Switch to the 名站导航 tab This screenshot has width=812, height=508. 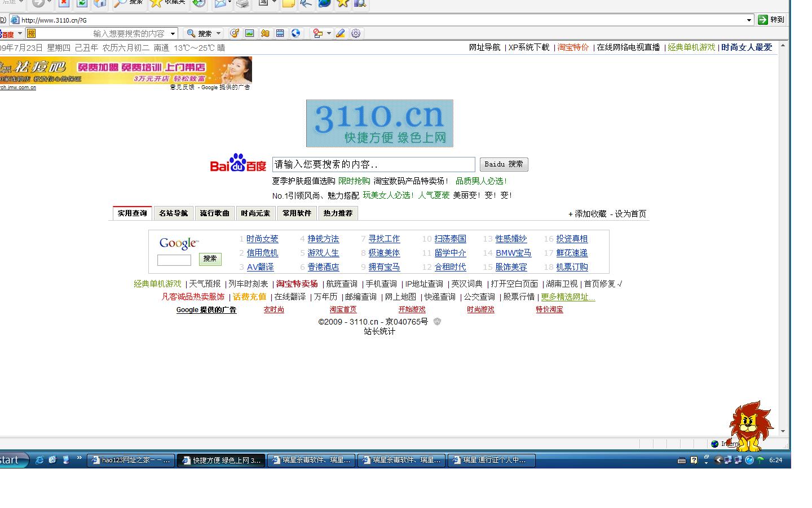click(174, 213)
